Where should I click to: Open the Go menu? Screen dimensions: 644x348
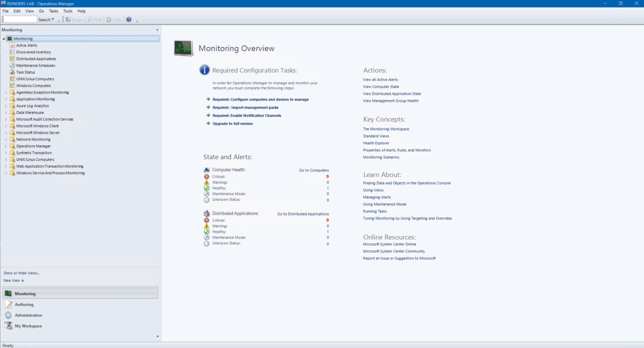click(x=41, y=11)
